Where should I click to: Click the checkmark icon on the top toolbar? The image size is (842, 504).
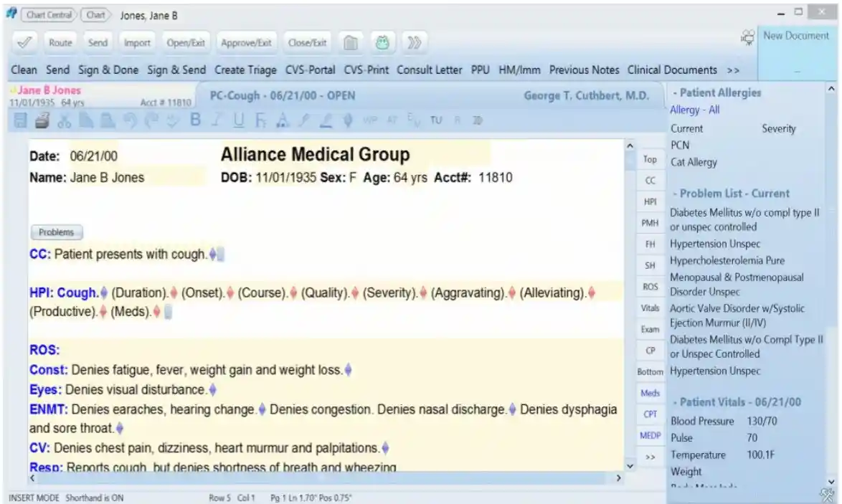[x=25, y=42]
